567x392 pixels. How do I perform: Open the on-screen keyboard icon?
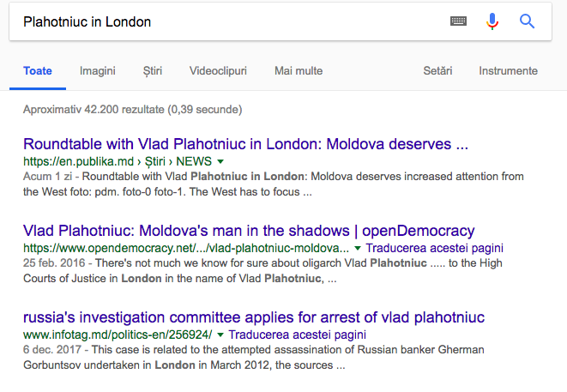point(458,21)
